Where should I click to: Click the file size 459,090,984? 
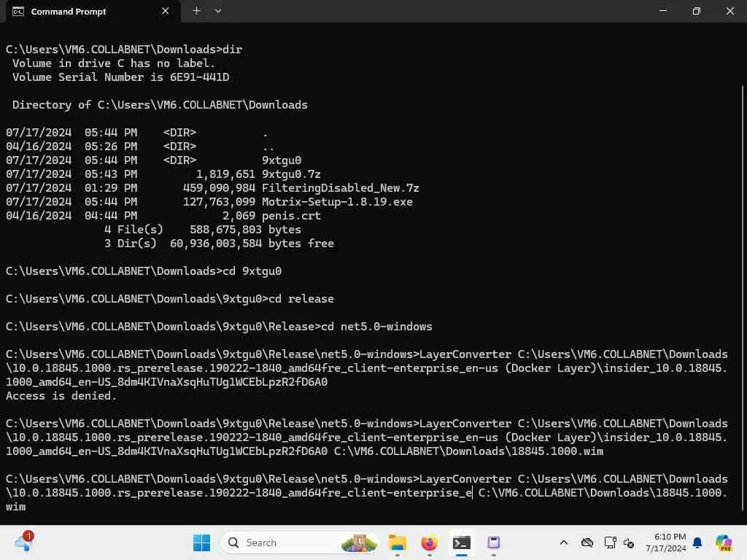coord(219,188)
